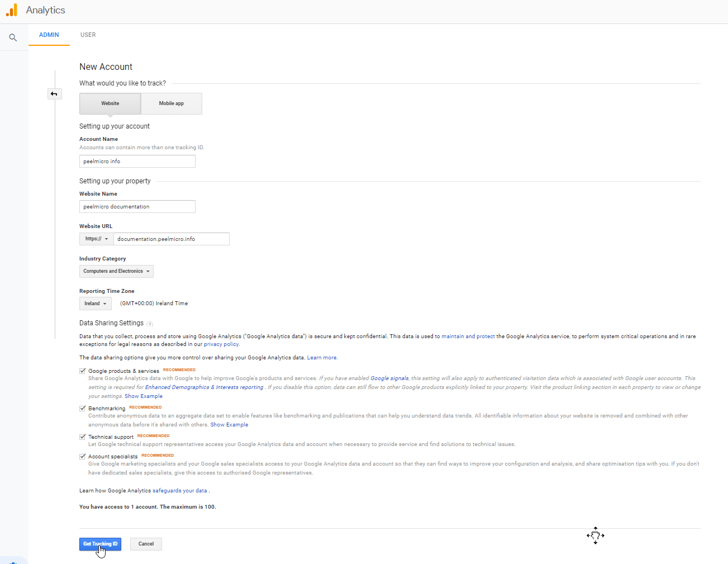Click the Get Tracking ID button
The image size is (728, 564).
click(101, 544)
